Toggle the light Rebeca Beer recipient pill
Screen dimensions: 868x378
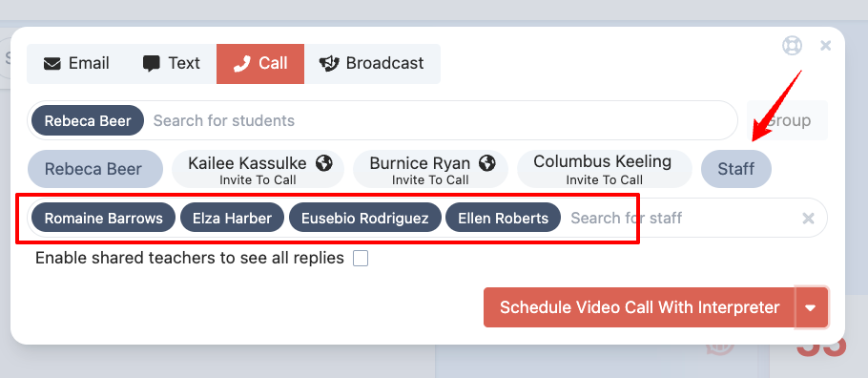click(x=95, y=169)
